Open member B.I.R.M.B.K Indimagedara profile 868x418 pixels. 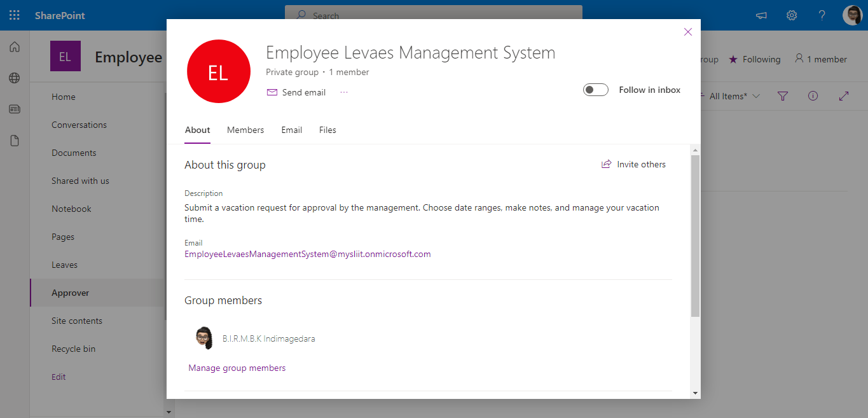point(268,338)
